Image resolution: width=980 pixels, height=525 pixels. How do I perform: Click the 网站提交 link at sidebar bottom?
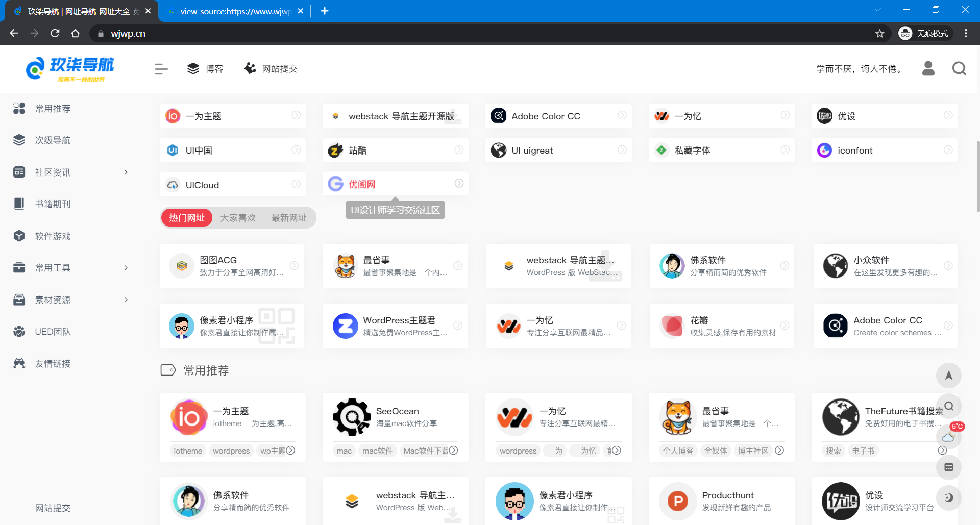pyautogui.click(x=53, y=508)
